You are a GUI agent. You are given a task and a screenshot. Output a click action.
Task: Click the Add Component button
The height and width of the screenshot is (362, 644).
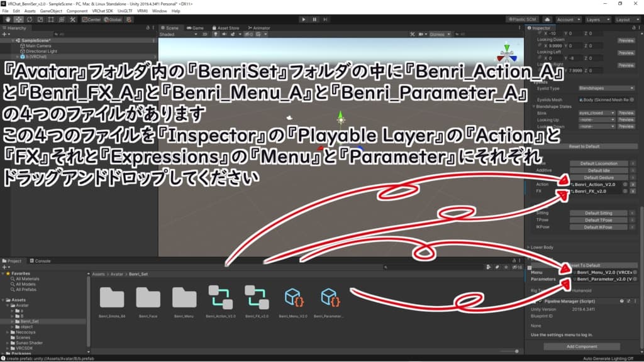click(x=582, y=346)
